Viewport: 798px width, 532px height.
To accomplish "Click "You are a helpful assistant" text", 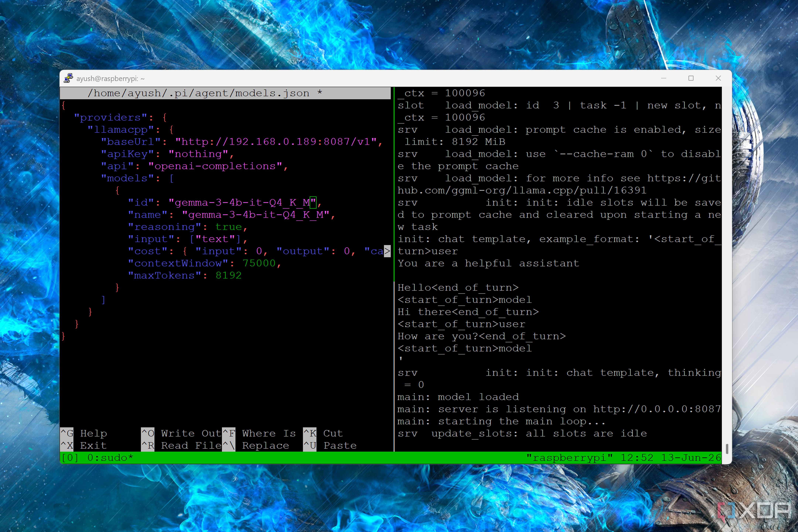I will click(x=488, y=263).
